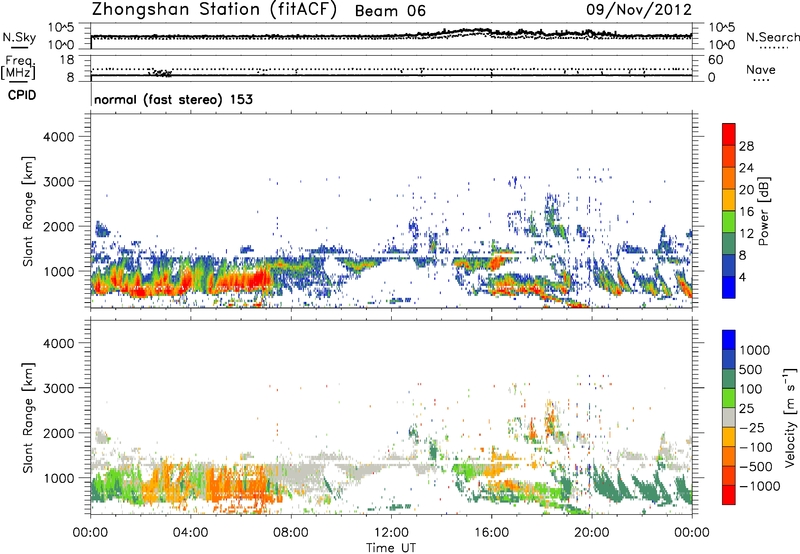
Task: Click light green 12–16 dB Power color segment
Action: coord(729,222)
